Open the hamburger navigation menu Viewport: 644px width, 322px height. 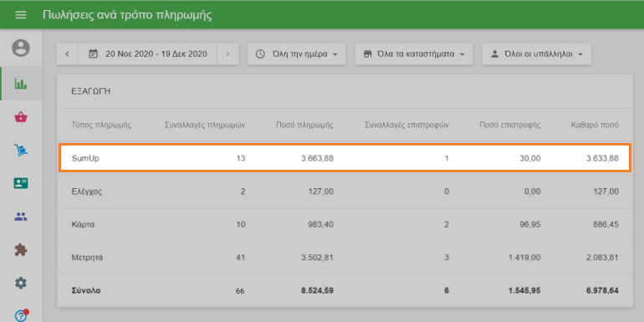point(21,15)
